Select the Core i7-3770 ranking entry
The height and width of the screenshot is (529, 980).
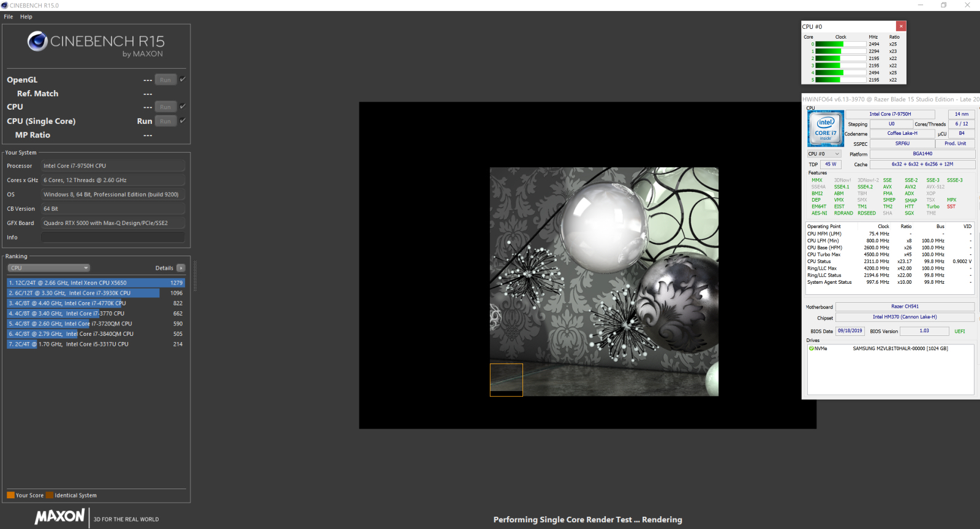96,313
